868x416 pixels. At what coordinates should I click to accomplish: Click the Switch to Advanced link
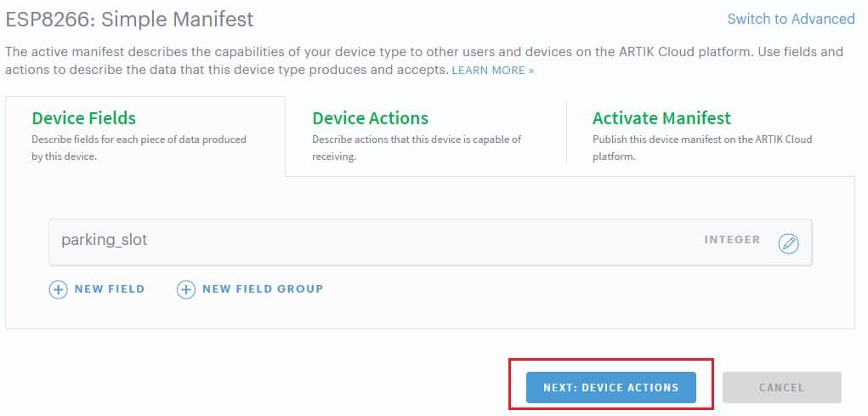pyautogui.click(x=791, y=19)
